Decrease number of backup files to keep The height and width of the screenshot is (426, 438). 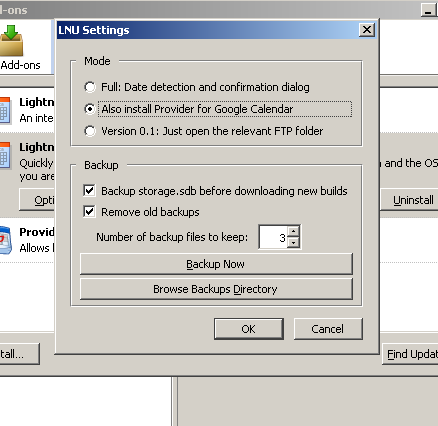click(x=293, y=242)
